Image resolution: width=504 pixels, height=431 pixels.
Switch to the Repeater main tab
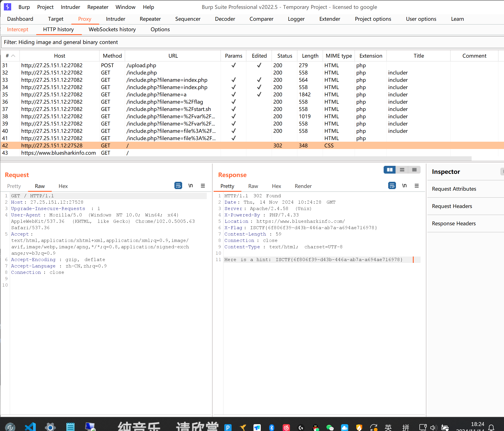click(150, 19)
